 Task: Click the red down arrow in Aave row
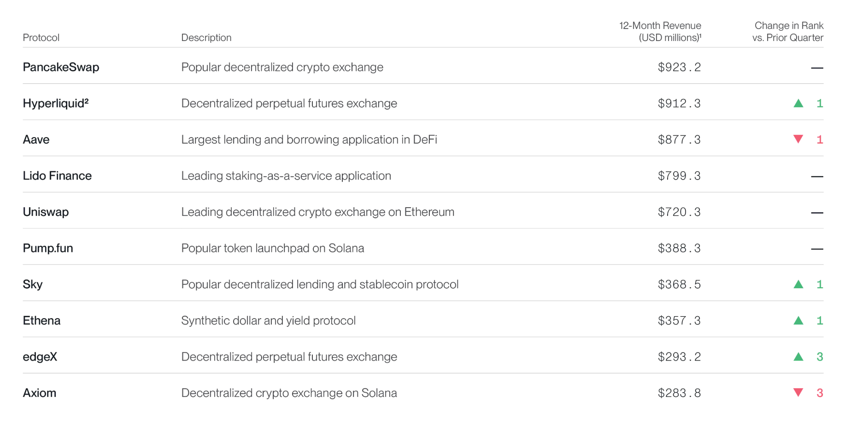click(798, 139)
